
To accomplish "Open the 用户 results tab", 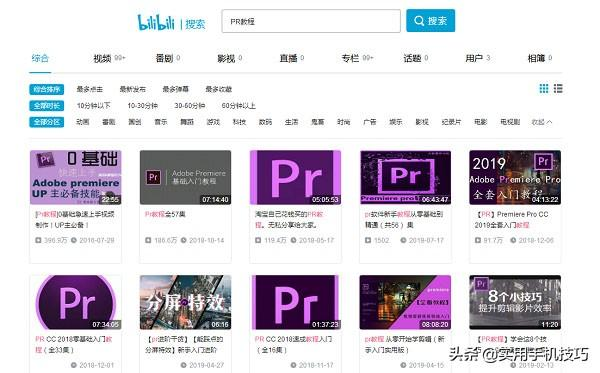I will click(x=478, y=58).
